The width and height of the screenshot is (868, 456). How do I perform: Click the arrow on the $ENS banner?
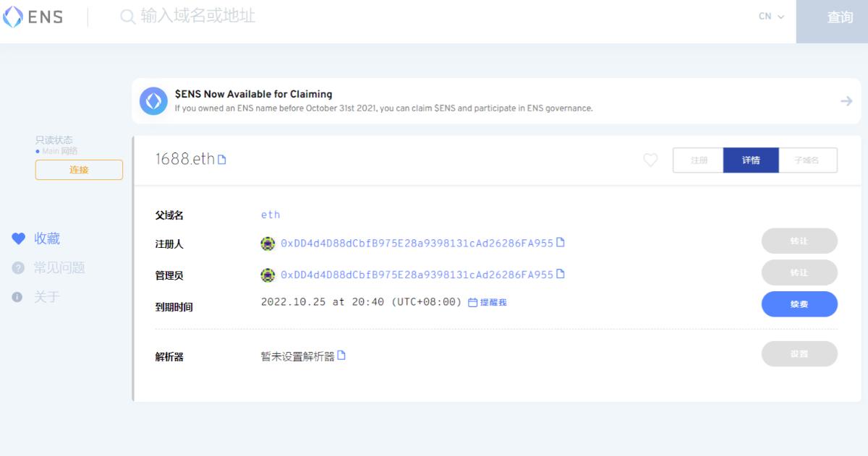pyautogui.click(x=846, y=101)
